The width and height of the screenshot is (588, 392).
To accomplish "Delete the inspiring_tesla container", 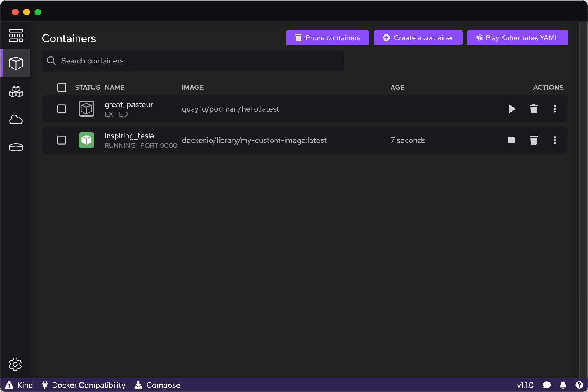I will click(534, 140).
